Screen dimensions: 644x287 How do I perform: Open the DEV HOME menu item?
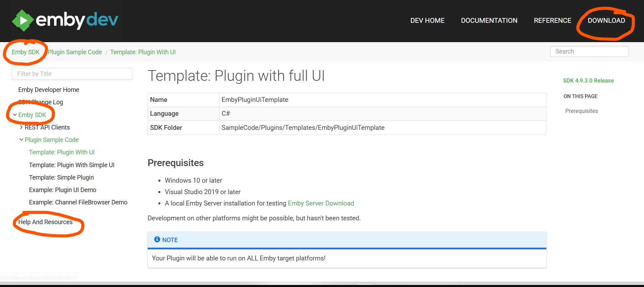click(x=427, y=20)
